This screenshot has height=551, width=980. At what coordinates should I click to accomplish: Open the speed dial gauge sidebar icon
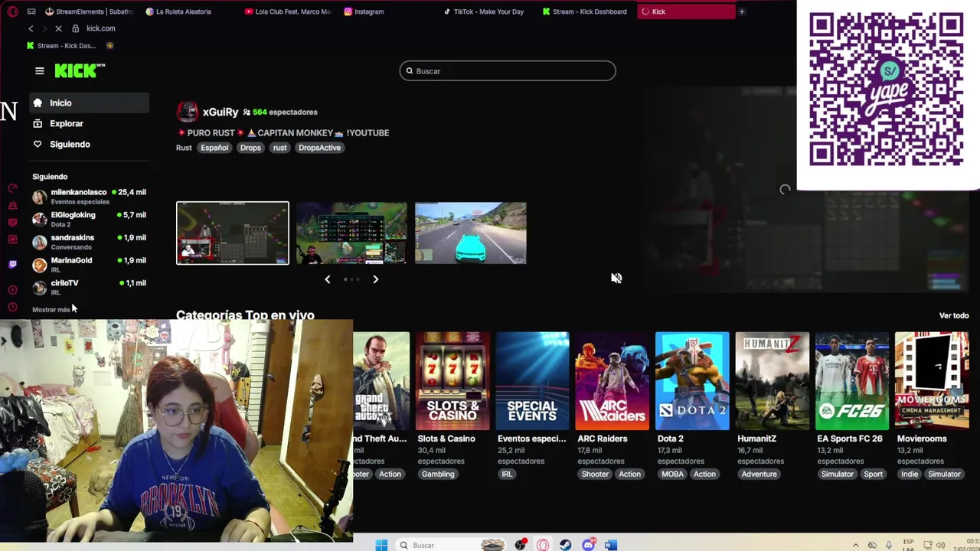12,188
